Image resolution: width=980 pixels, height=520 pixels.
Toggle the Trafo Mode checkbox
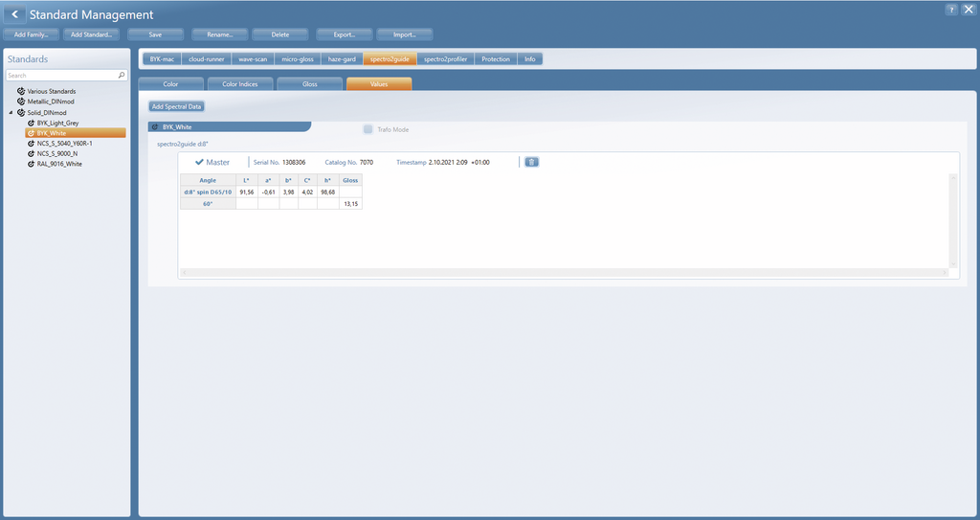click(x=368, y=129)
